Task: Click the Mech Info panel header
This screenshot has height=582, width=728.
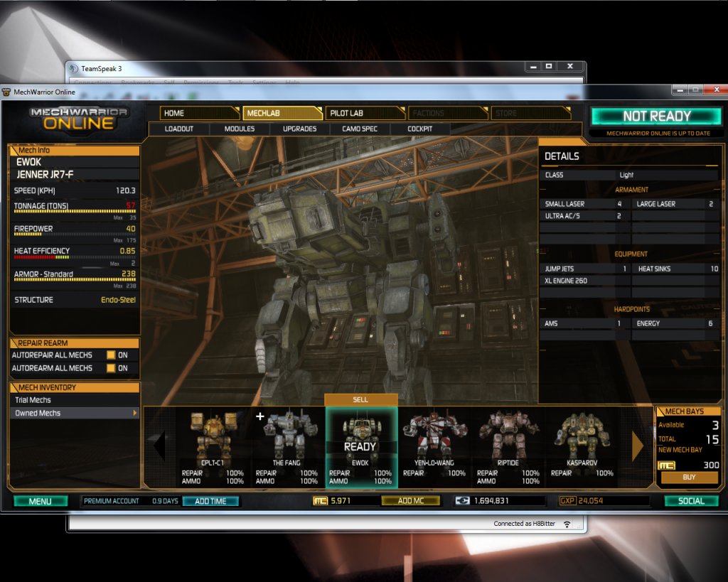Action: coord(75,151)
